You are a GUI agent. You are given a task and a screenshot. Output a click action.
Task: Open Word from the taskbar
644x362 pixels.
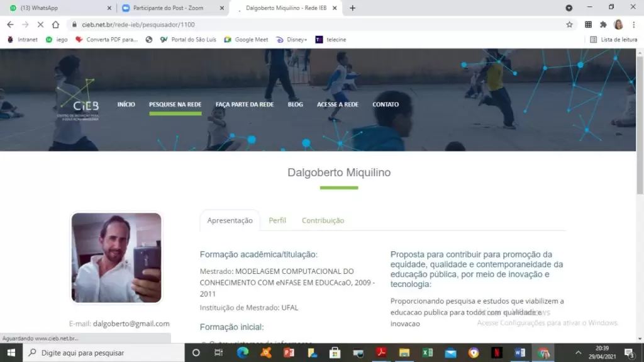(519, 353)
